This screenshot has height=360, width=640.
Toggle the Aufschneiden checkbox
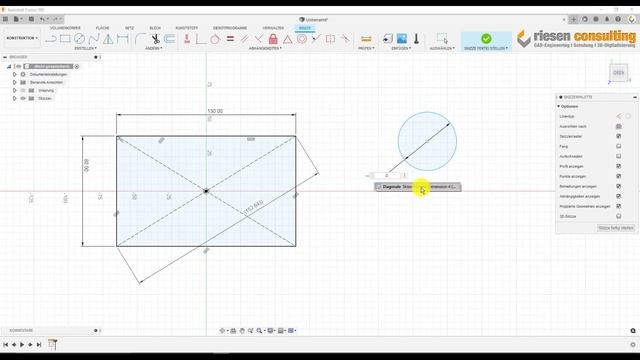coord(618,156)
